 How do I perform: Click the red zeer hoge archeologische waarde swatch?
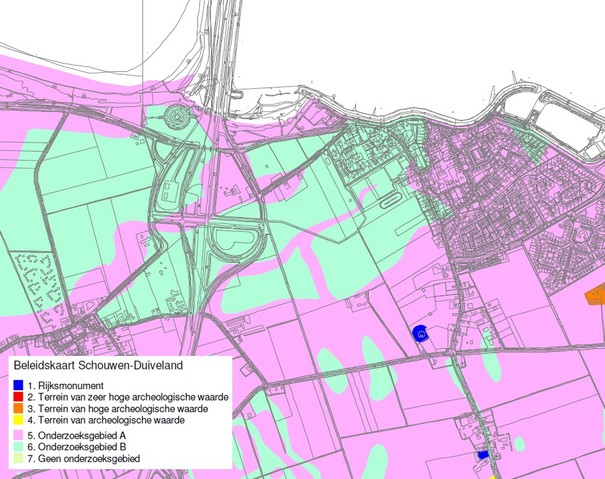[18, 397]
